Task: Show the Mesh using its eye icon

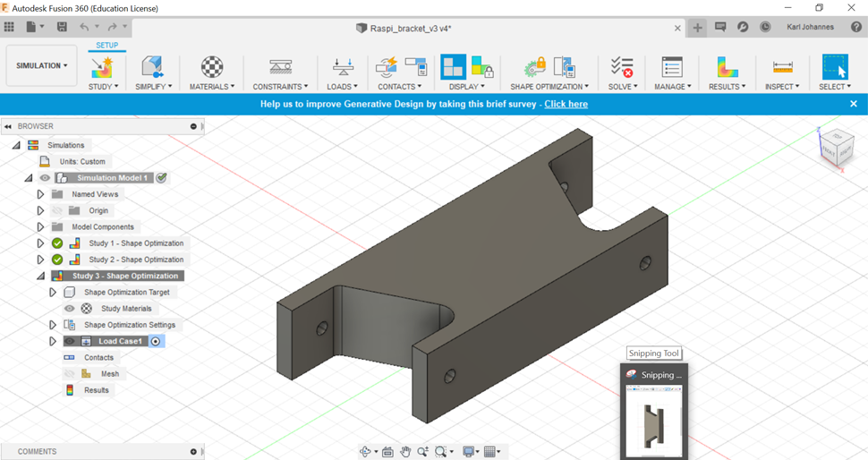Action: (x=70, y=374)
